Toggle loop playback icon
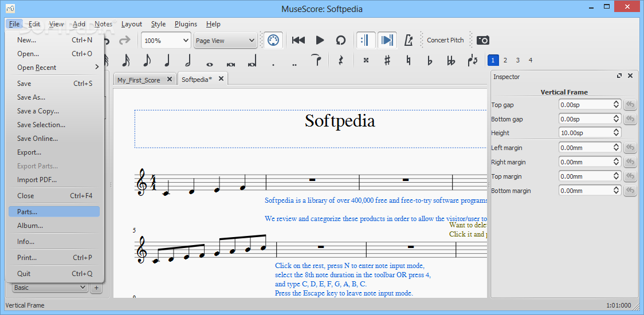This screenshot has height=315, width=644. coord(341,40)
